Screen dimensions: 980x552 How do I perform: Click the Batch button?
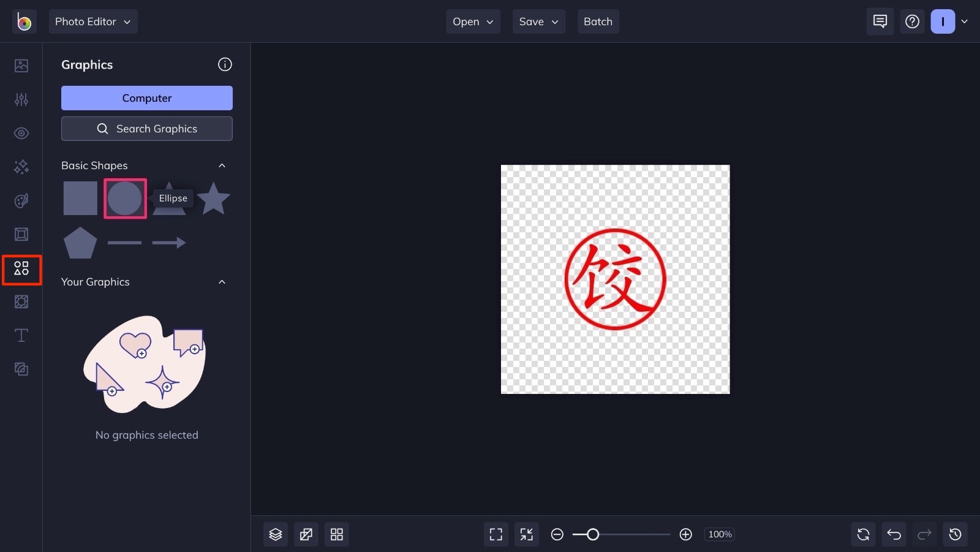coord(598,21)
